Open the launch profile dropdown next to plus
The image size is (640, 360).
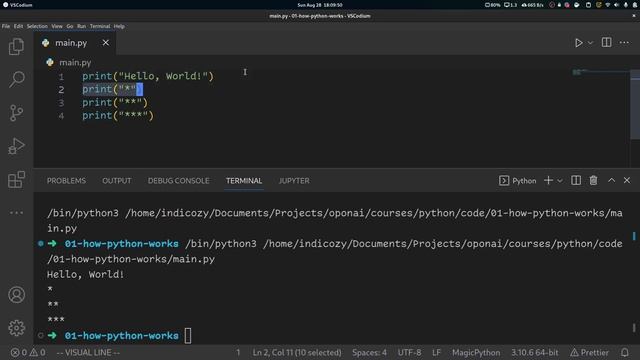coord(560,180)
